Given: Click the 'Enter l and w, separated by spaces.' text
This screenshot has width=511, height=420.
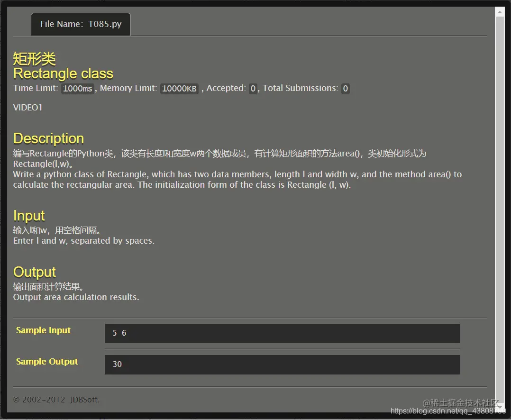Looking at the screenshot, I should (x=84, y=241).
